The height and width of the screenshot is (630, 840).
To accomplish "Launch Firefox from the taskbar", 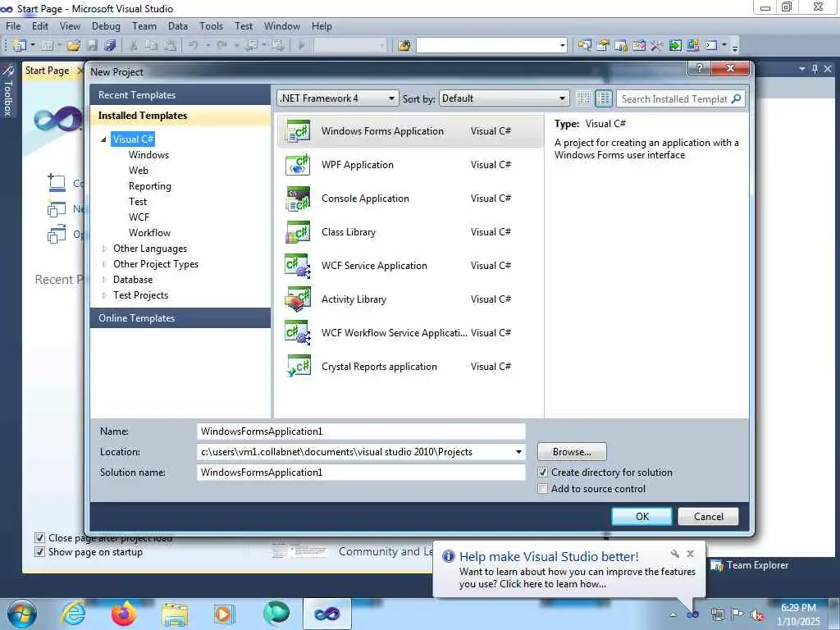I will (124, 614).
